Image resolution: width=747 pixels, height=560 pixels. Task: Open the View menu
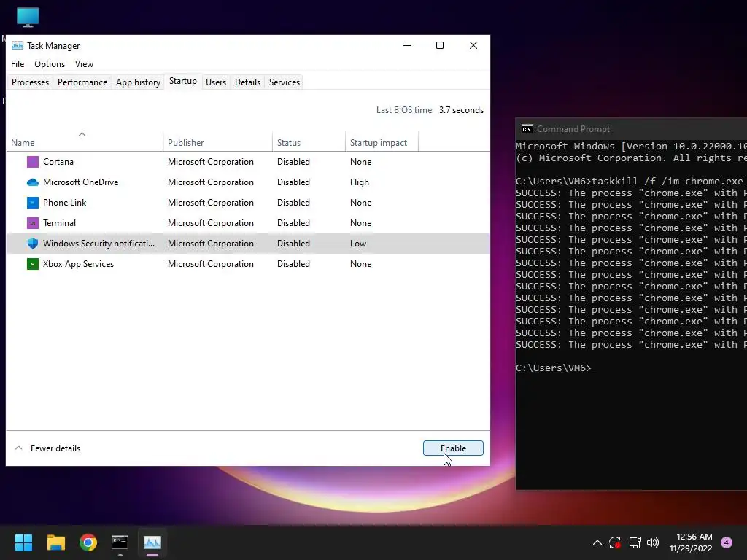point(84,64)
